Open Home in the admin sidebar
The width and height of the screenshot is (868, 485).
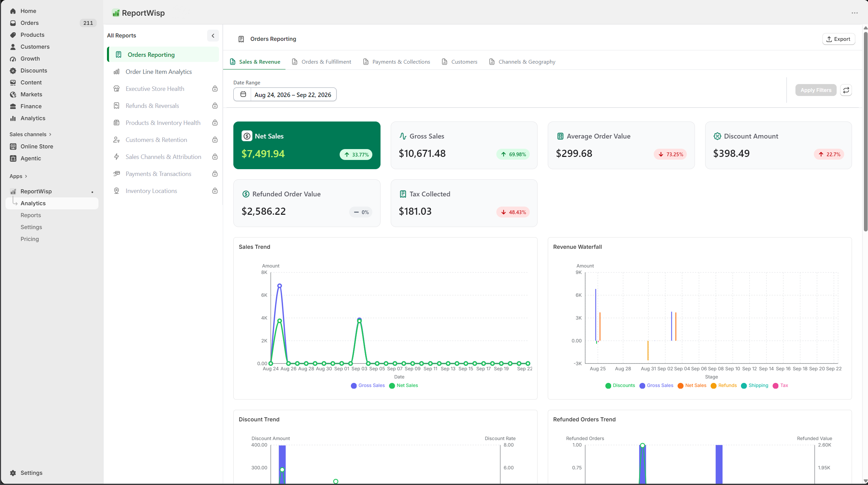[28, 11]
